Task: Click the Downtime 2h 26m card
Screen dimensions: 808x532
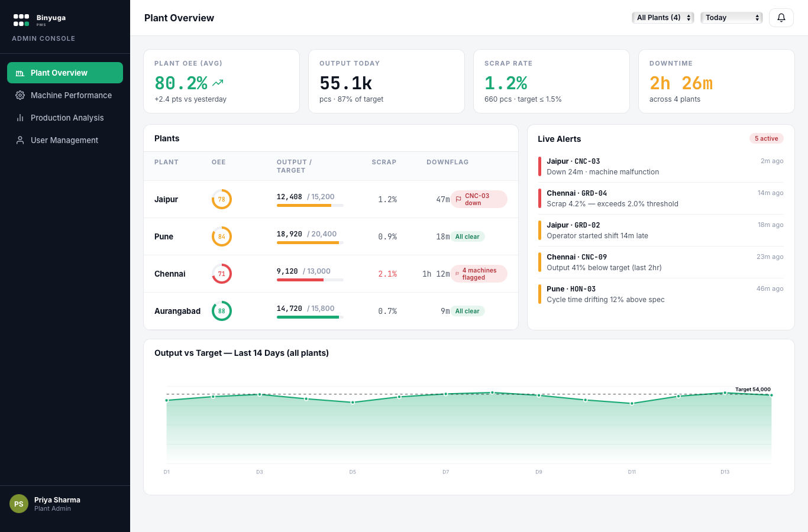Action: 716,81
